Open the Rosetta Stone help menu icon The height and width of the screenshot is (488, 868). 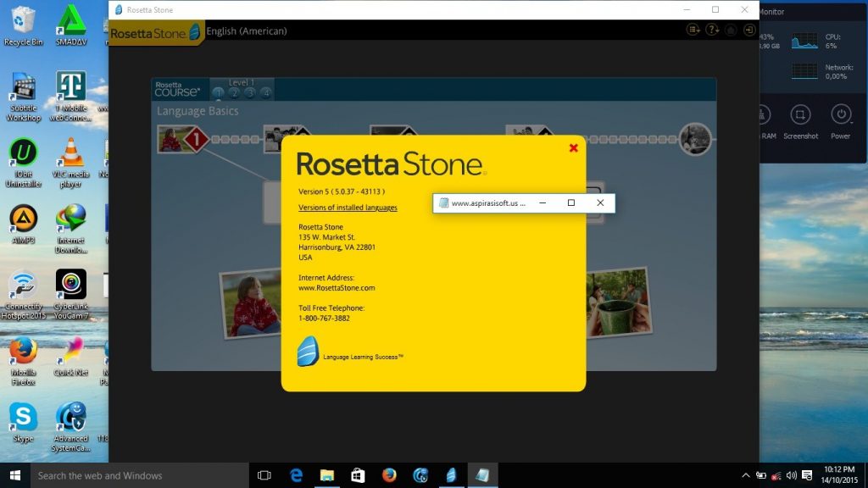tap(712, 30)
